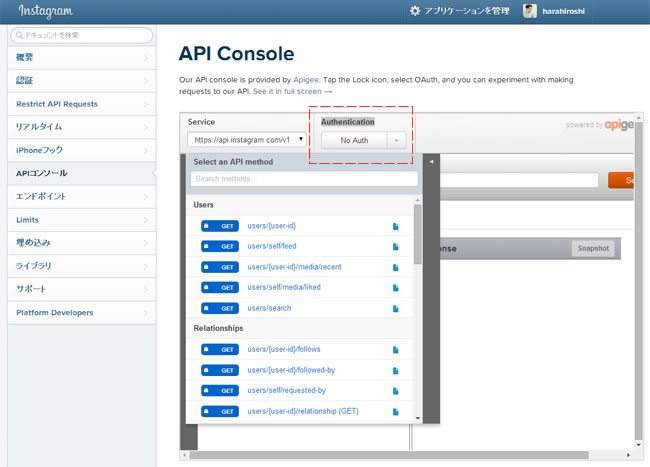Select the users/search method
The height and width of the screenshot is (467, 650).
point(269,308)
